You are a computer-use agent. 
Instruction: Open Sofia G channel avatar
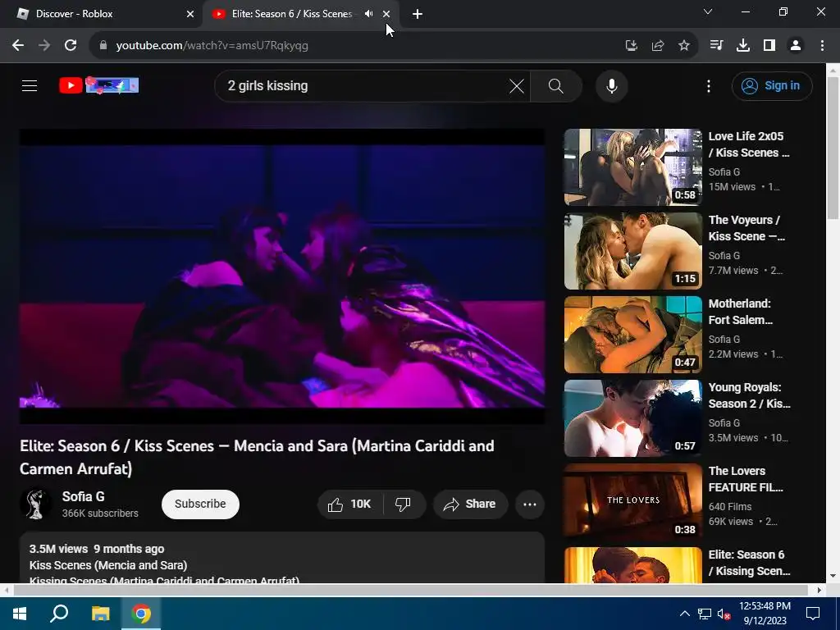click(36, 504)
